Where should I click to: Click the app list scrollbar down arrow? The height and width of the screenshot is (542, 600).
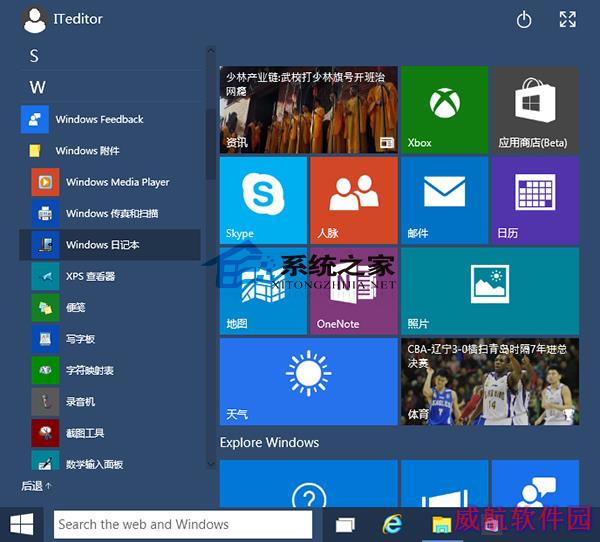point(211,464)
